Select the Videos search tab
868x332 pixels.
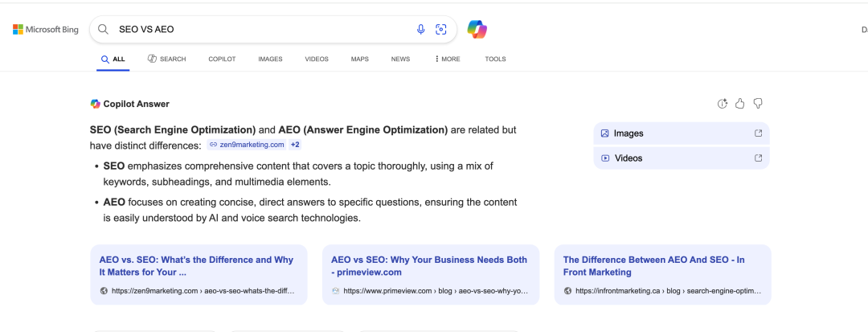[317, 59]
